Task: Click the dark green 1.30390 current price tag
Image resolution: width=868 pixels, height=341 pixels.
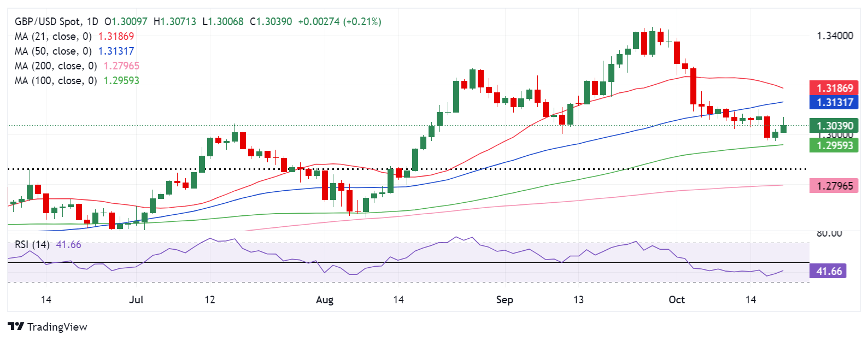Action: click(834, 126)
